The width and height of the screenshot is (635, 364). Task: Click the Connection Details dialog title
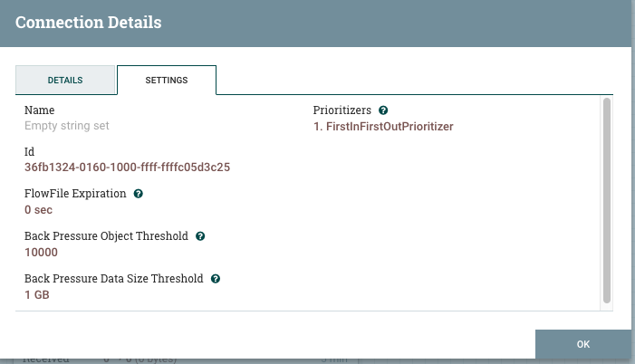coord(88,23)
